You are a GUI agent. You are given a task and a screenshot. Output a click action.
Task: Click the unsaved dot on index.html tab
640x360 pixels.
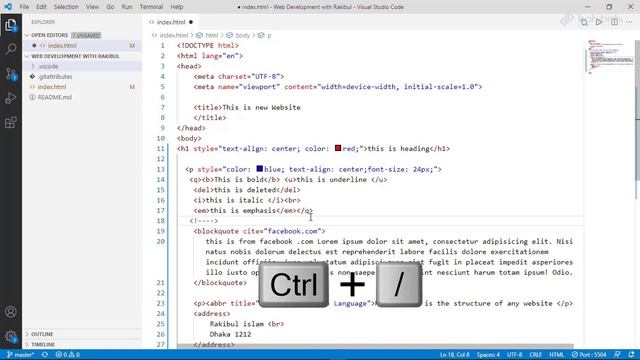coord(191,22)
